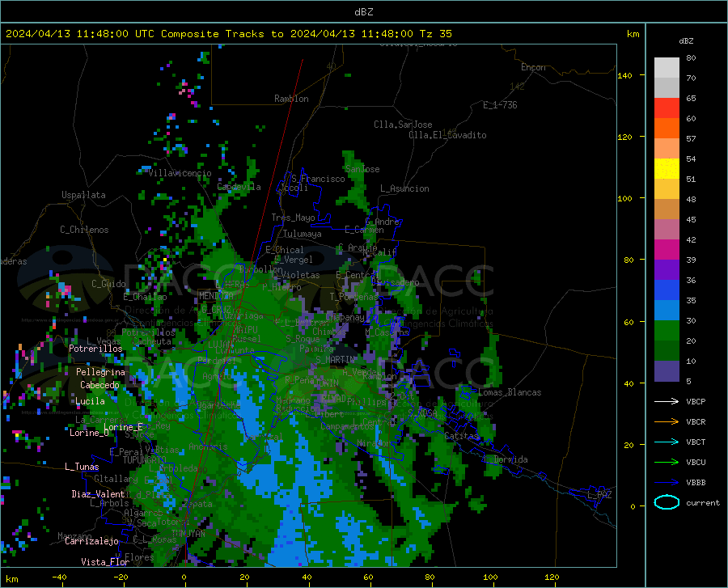Click the C_Chilenos place label

tap(84, 230)
